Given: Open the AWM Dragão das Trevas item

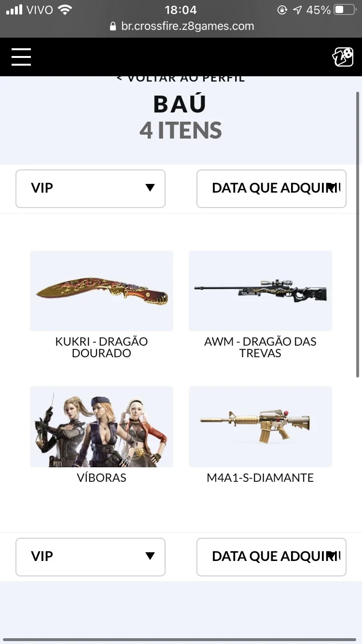Looking at the screenshot, I should pyautogui.click(x=260, y=291).
